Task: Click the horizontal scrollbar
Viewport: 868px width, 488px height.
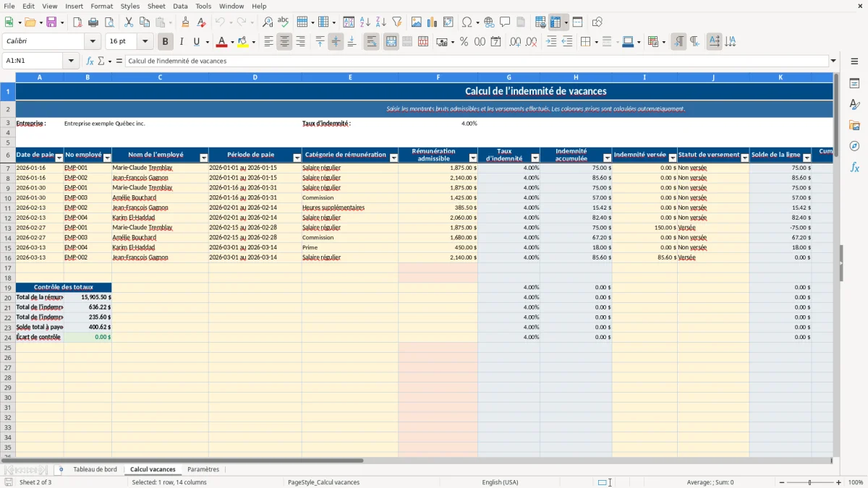Action: pos(182,461)
